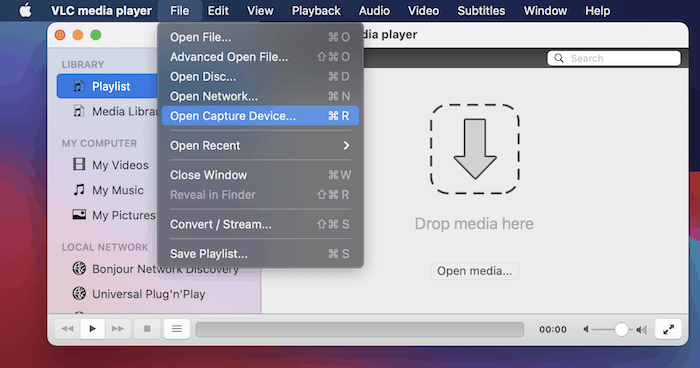Click the LOCAL NETWORK section header
Viewport: 700px width, 368px height.
[105, 247]
